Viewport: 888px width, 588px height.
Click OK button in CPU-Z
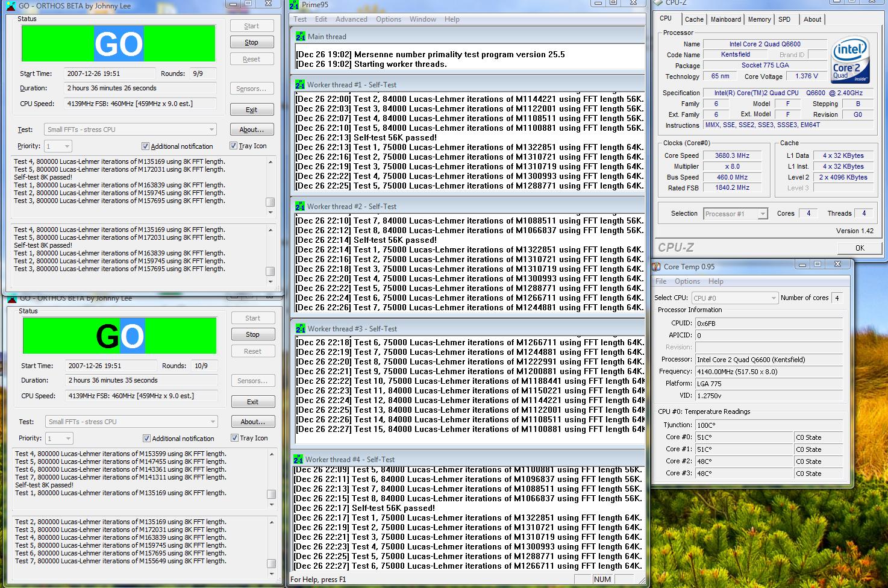(x=859, y=248)
